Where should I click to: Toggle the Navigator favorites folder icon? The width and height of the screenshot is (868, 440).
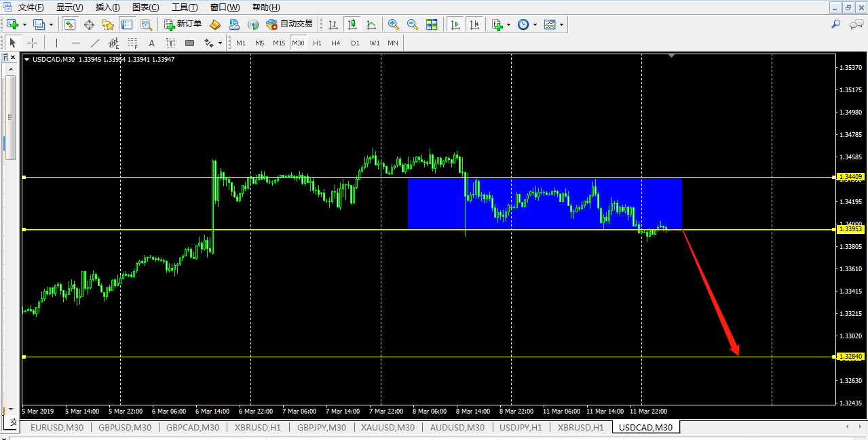[108, 24]
